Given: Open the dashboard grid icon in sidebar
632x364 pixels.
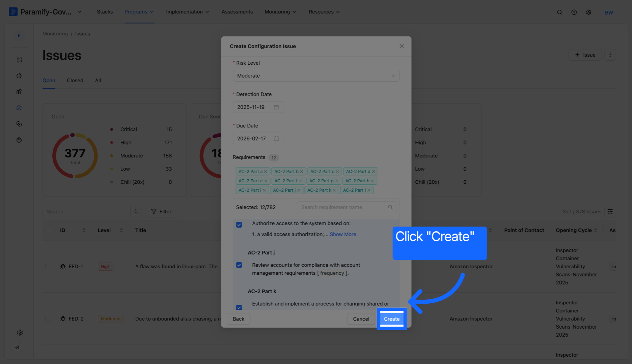Looking at the screenshot, I should tap(19, 60).
